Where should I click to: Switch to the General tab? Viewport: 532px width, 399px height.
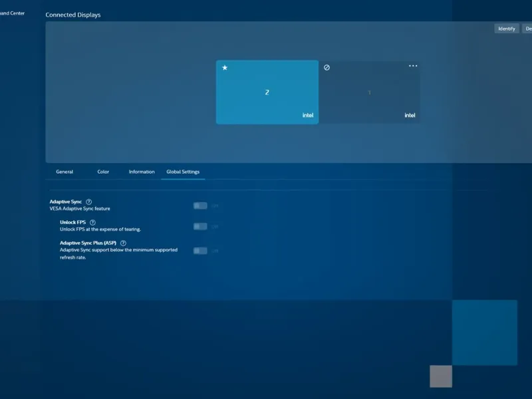(x=65, y=172)
